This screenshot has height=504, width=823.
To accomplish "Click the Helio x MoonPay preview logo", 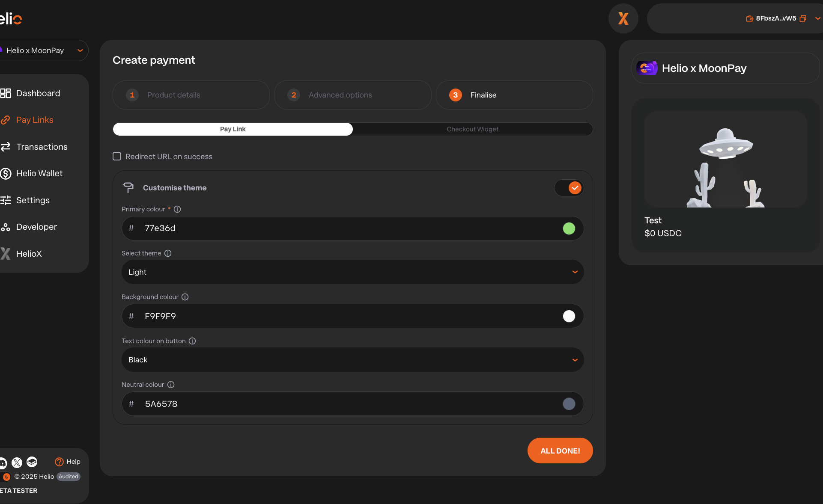I will pyautogui.click(x=647, y=68).
